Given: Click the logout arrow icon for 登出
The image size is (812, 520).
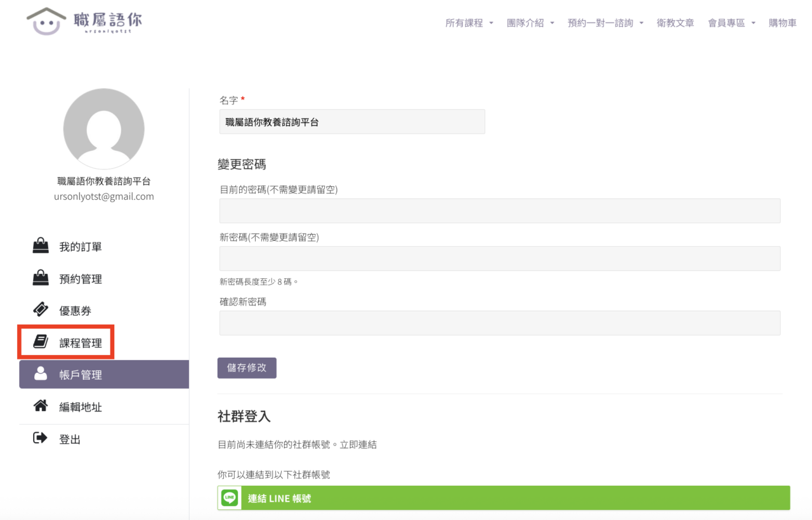Looking at the screenshot, I should (40, 438).
